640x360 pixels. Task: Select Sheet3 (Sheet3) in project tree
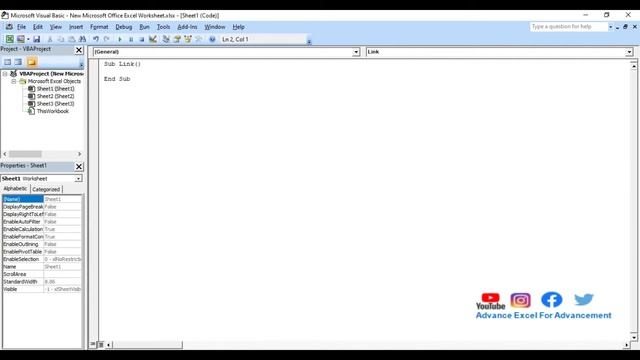click(56, 104)
